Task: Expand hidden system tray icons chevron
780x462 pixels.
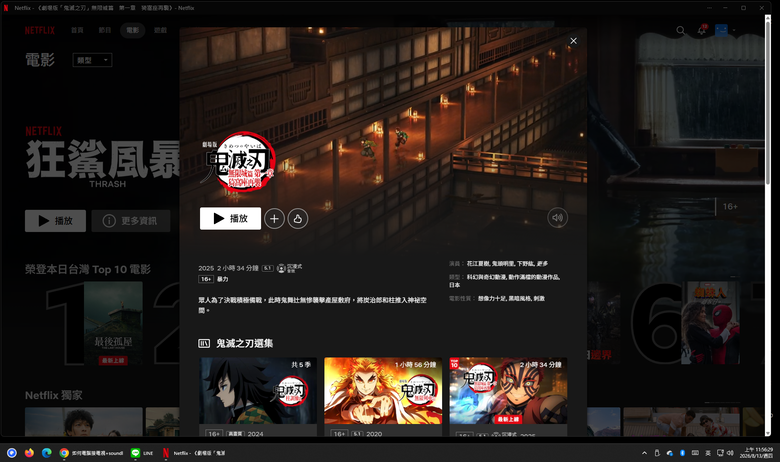Action: (x=644, y=453)
